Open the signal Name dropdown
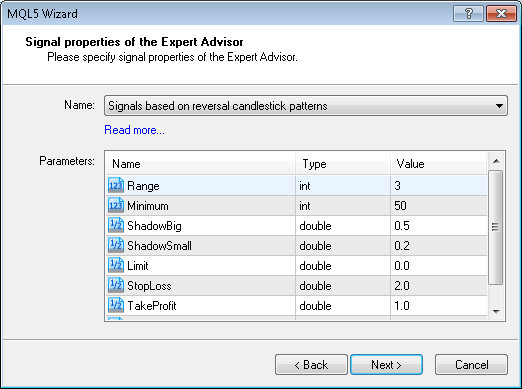Screen dimensions: 522x389 pos(306,106)
